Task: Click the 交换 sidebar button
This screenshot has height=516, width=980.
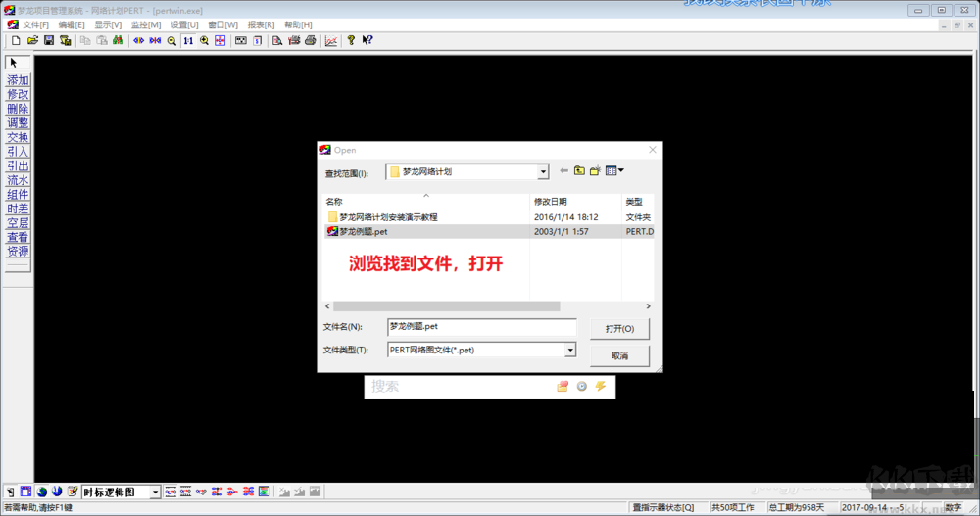Action: point(18,137)
